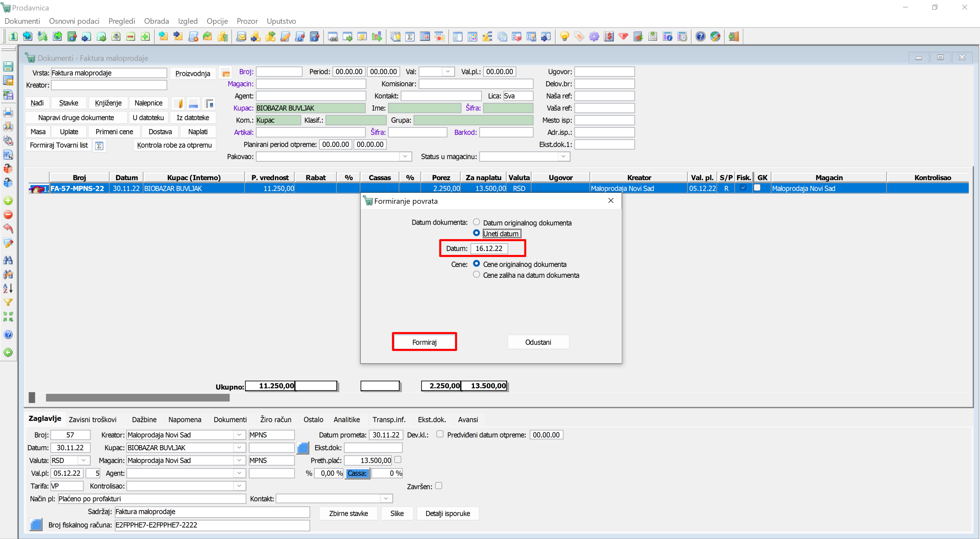Click into the Datum field in dialog

(x=489, y=248)
